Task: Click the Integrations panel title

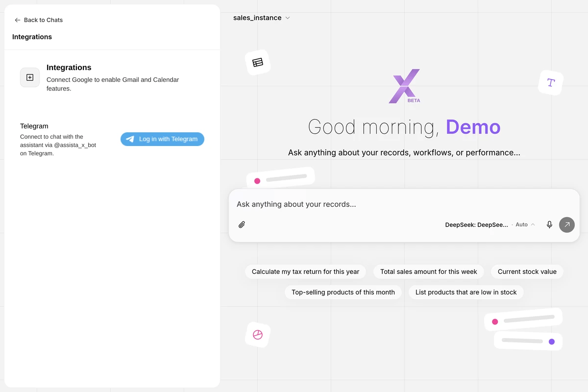Action: [x=32, y=37]
